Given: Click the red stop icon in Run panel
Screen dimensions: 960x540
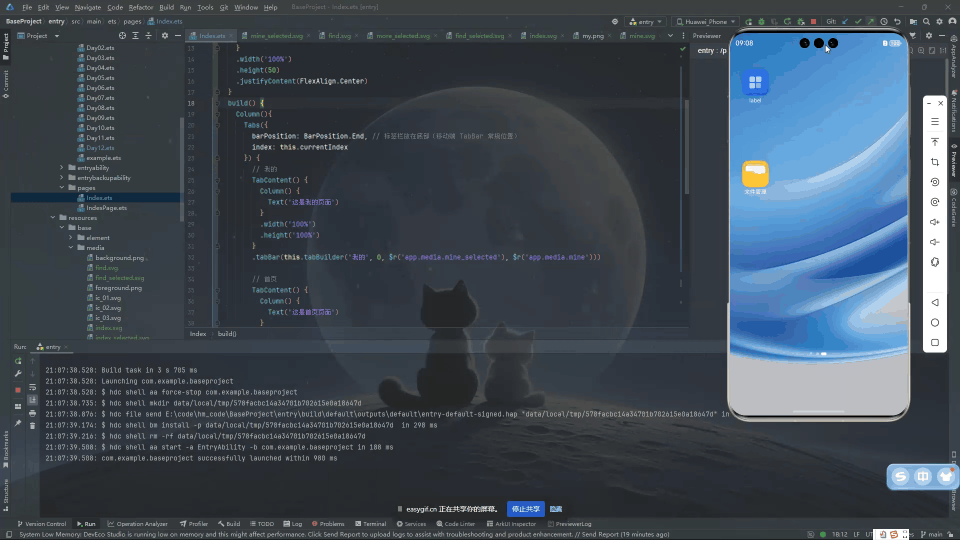Looking at the screenshot, I should 18,389.
